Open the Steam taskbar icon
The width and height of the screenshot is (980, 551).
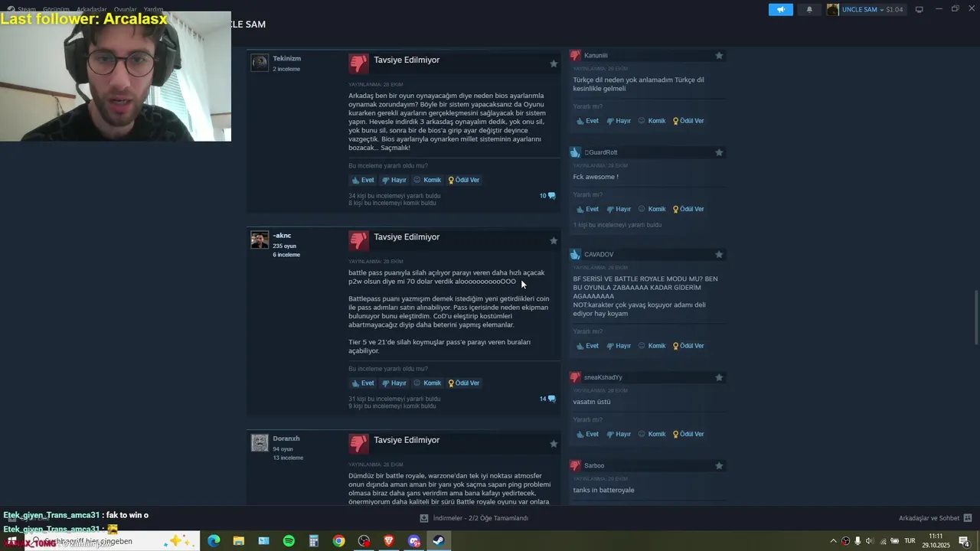click(x=439, y=541)
